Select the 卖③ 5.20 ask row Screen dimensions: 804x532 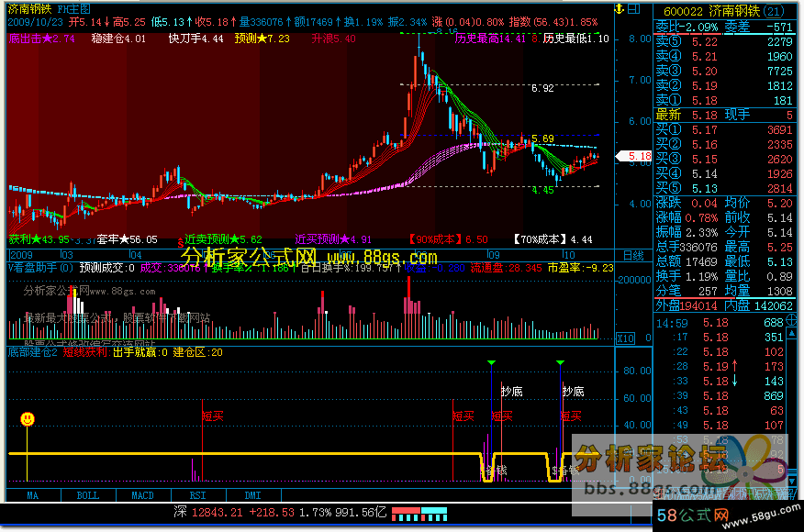click(724, 71)
